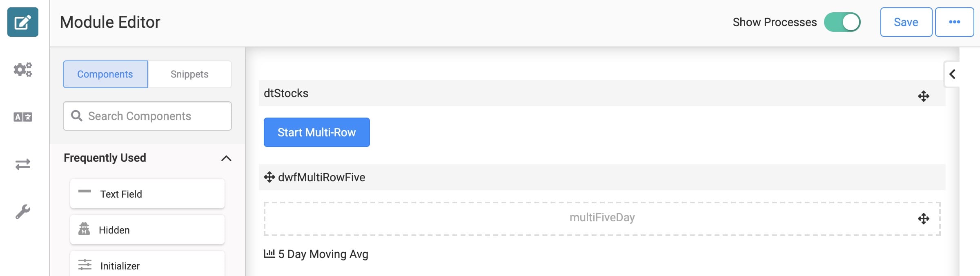Image resolution: width=980 pixels, height=276 pixels.
Task: Toggle the Show Processes switch
Action: coord(842,22)
